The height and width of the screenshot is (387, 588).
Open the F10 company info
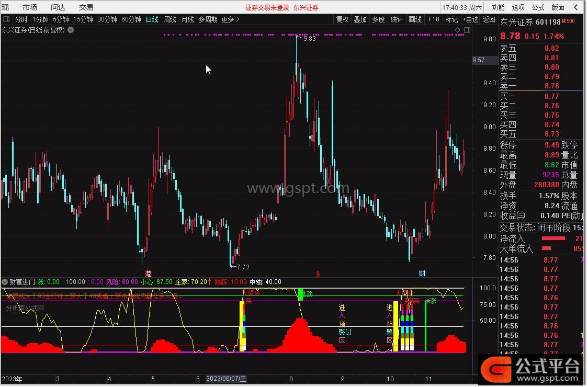point(434,19)
